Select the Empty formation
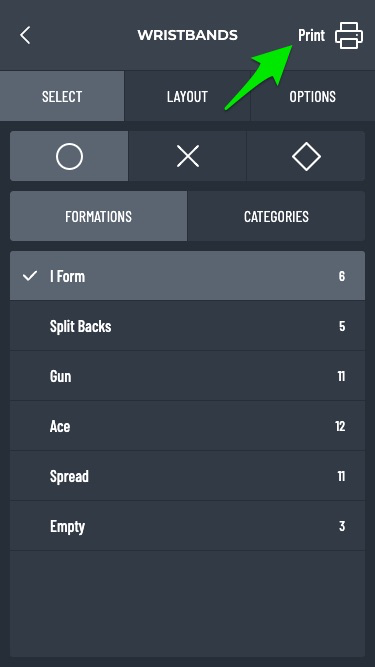Screen dimensions: 375x667 tap(188, 526)
